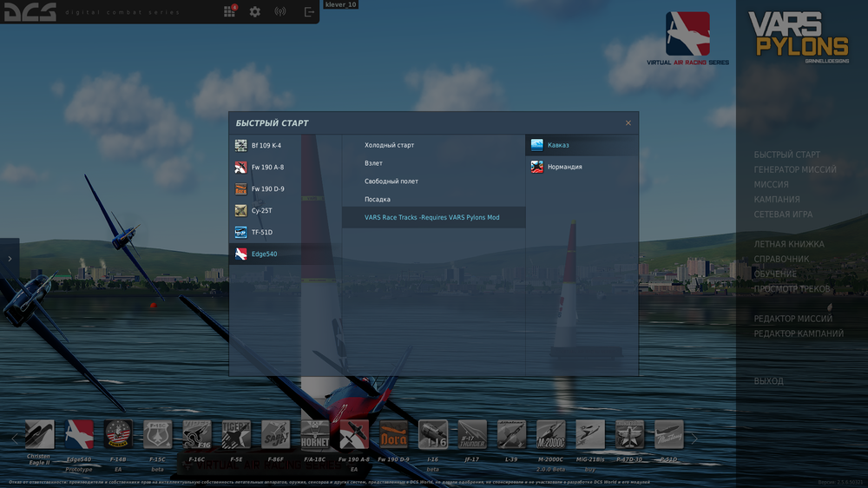Screen dimensions: 868x488
Task: Select Edge540 Prototype module icon
Action: [x=79, y=434]
